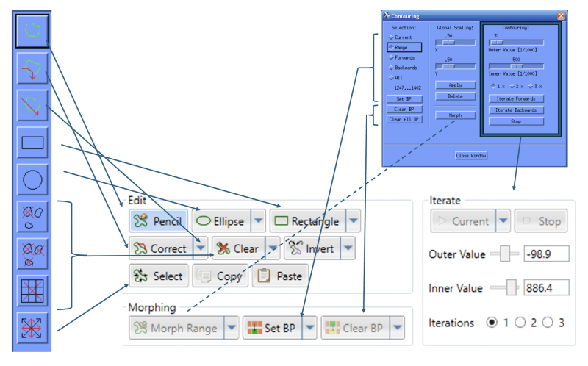Select Range option in Contouring window
Image resolution: width=588 pixels, height=366 pixels.
[x=404, y=47]
